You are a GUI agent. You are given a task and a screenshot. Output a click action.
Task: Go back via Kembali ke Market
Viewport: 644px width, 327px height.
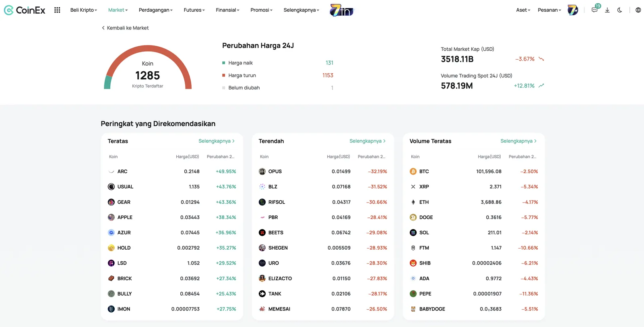click(x=125, y=28)
